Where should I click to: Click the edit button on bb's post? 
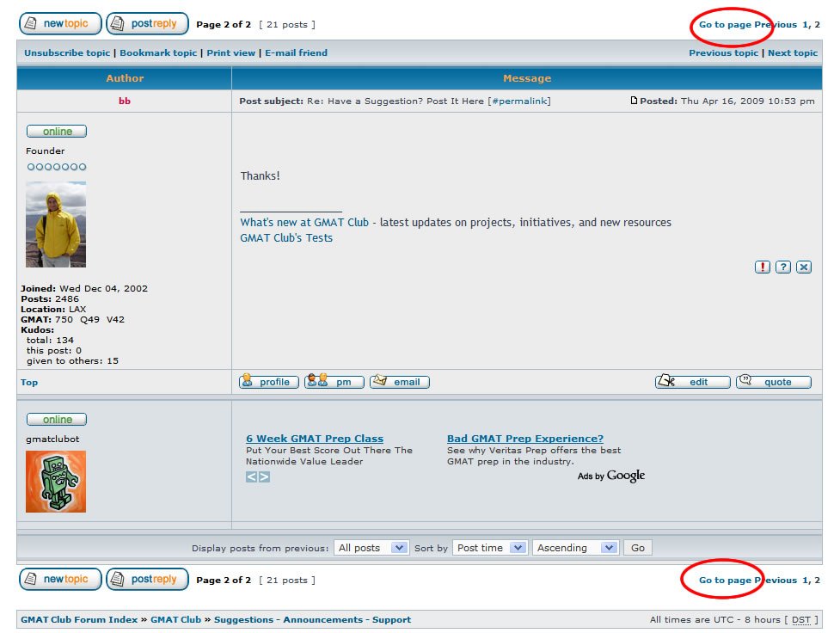coord(692,382)
